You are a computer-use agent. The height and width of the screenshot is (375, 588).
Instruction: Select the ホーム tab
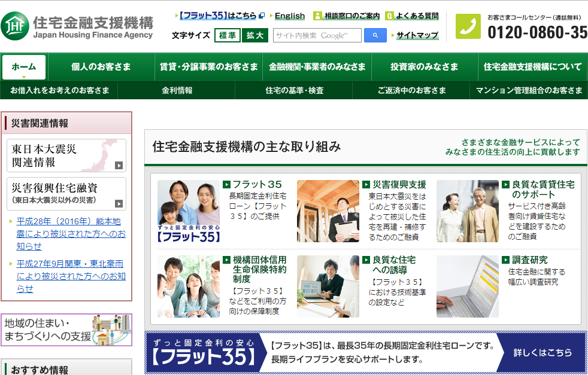[25, 67]
